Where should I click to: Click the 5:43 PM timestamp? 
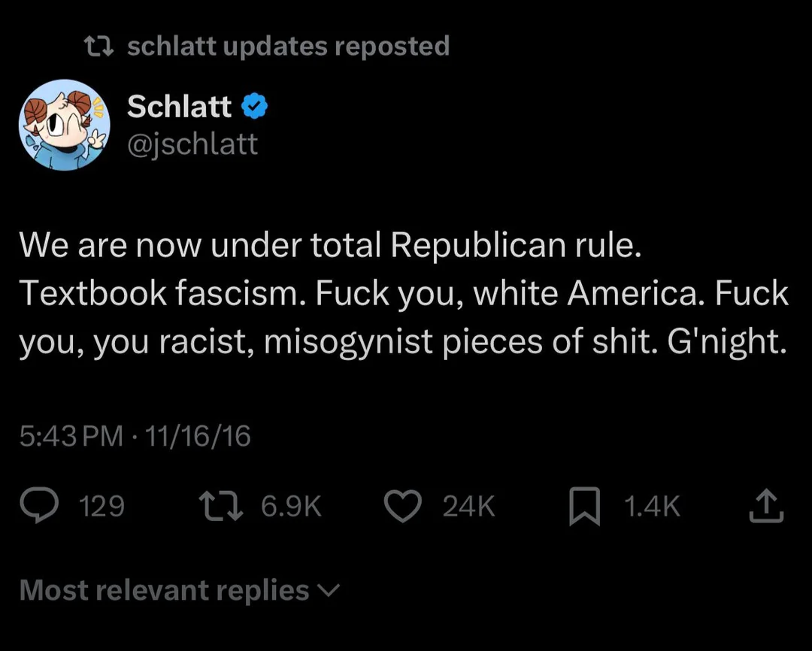tap(71, 436)
